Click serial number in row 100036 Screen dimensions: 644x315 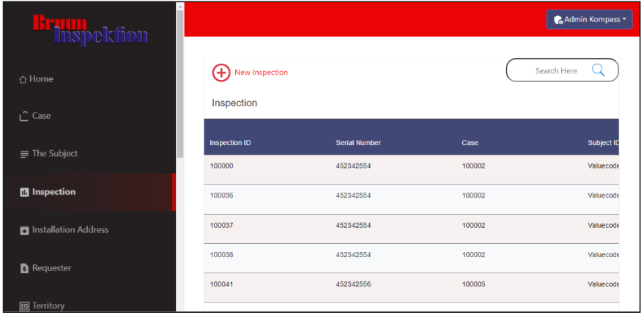coord(353,196)
